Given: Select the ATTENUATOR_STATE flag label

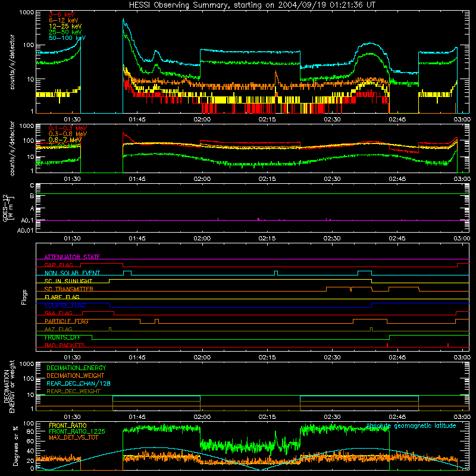Looking at the screenshot, I should tap(72, 257).
